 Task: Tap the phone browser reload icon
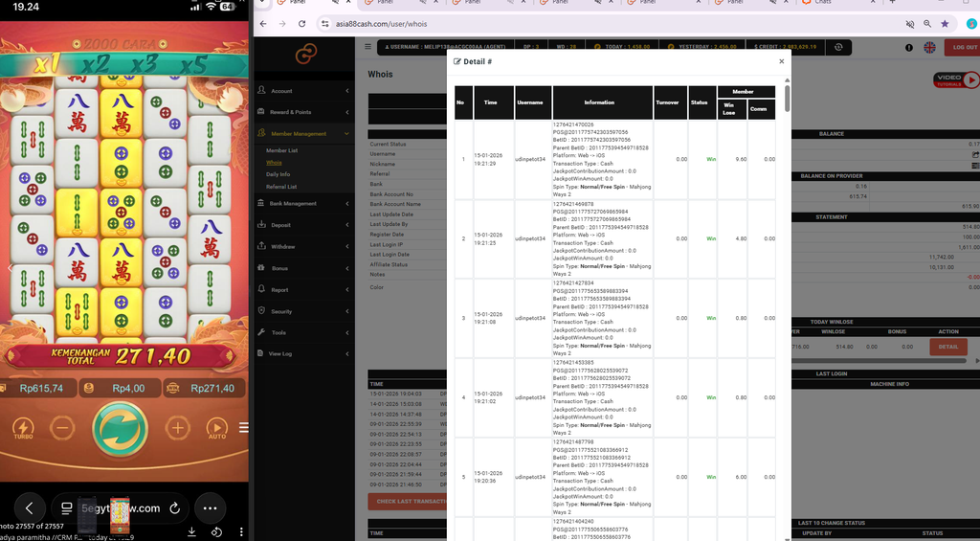point(175,508)
